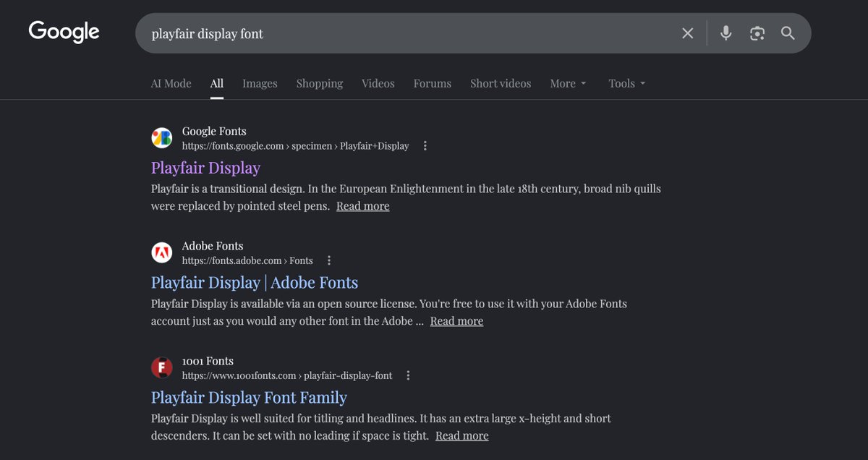Click the magnifying glass search icon
Image resolution: width=868 pixels, height=460 pixels.
tap(788, 33)
